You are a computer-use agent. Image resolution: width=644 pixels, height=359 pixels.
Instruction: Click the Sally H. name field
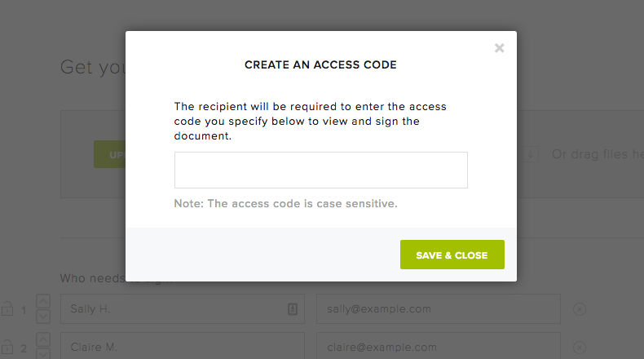pyautogui.click(x=171, y=309)
